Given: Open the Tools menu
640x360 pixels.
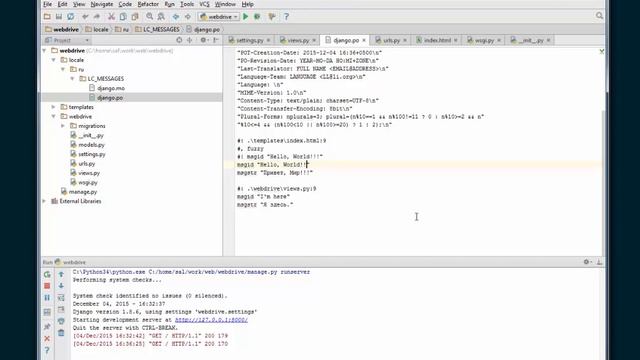Looking at the screenshot, I should point(187,4).
